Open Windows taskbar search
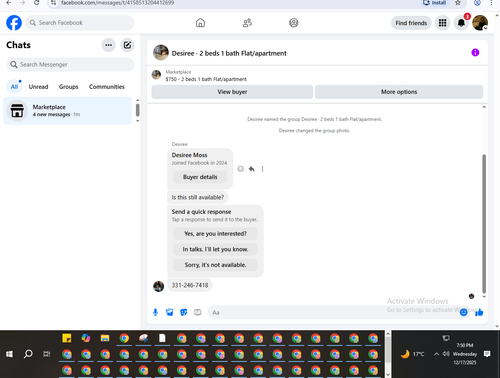Screen dimensions: 500x378 (x=28, y=354)
